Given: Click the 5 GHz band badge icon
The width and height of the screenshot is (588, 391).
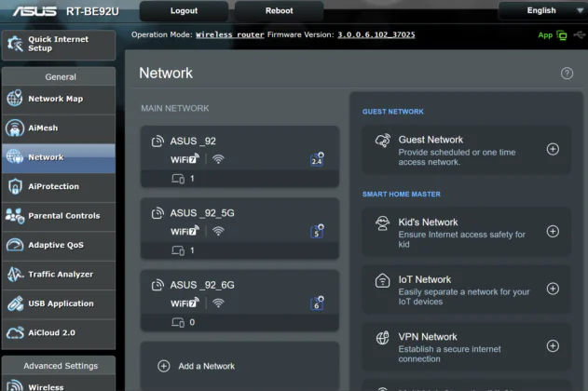Looking at the screenshot, I should pyautogui.click(x=317, y=231).
